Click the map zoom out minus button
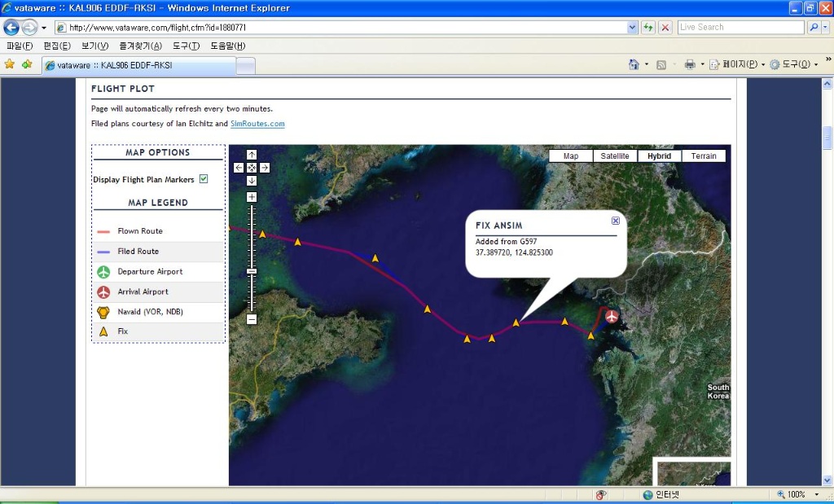This screenshot has height=504, width=834. [252, 319]
